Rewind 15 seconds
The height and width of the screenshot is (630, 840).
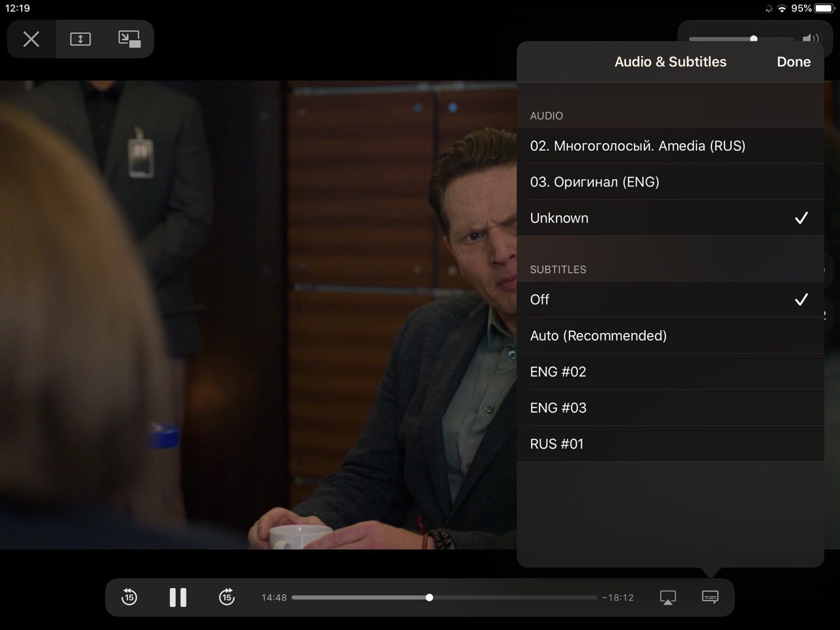coord(129,597)
